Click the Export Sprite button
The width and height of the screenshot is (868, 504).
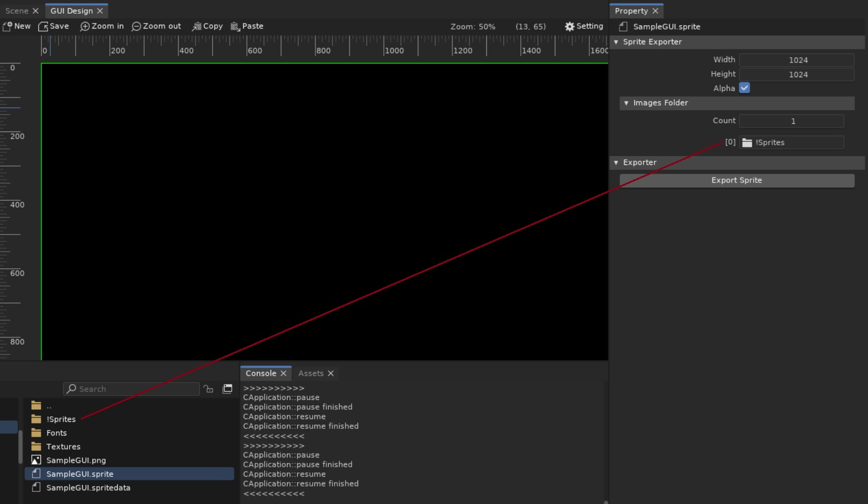click(737, 180)
